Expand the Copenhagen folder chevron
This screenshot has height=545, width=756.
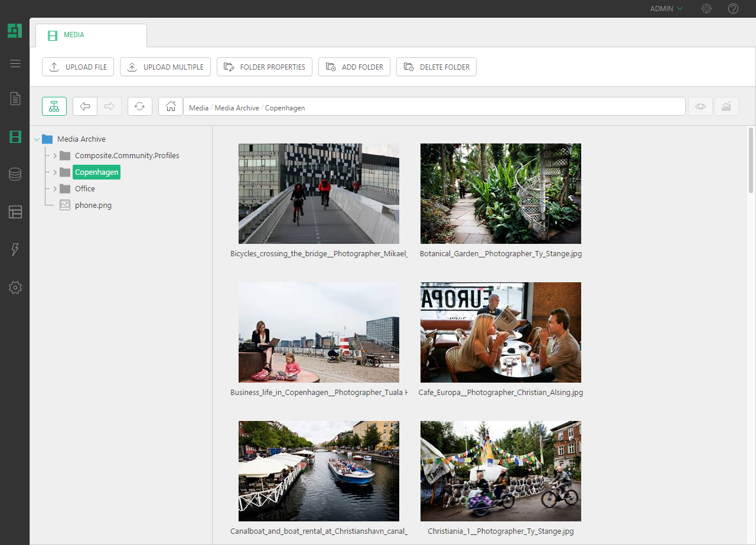54,172
